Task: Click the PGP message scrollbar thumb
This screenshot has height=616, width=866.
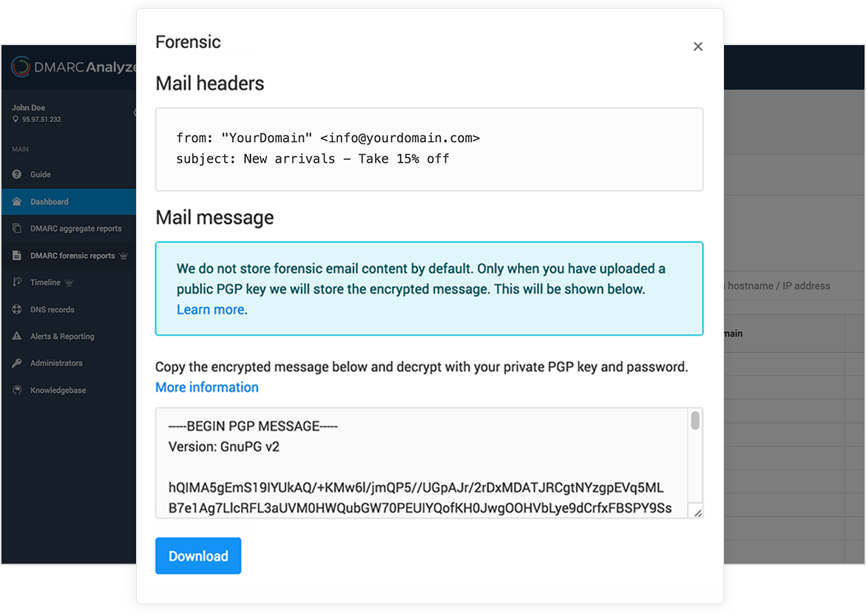Action: pyautogui.click(x=695, y=421)
